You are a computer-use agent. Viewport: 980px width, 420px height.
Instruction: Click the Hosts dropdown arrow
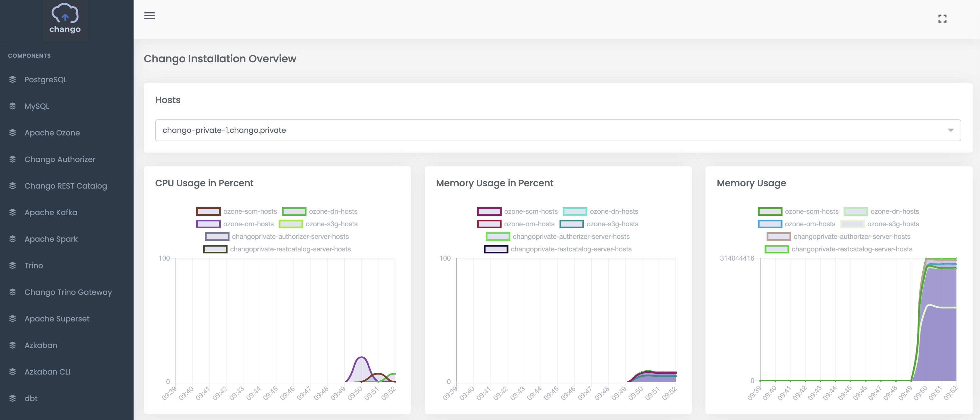(x=950, y=130)
